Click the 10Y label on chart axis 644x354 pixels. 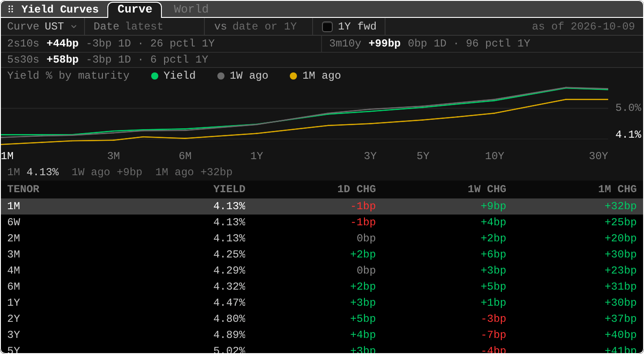(495, 156)
